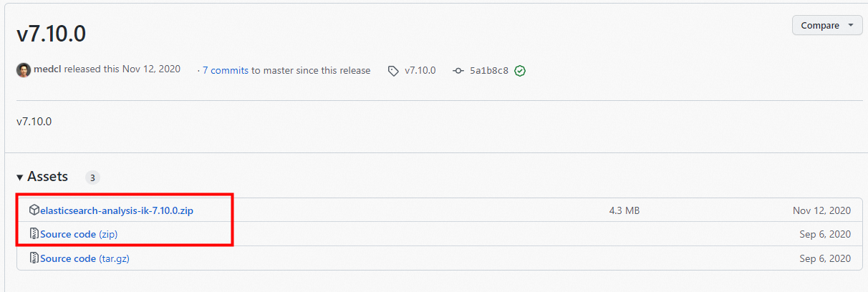Open commit hash 5a1b8c8
The image size is (868, 292).
click(x=489, y=71)
